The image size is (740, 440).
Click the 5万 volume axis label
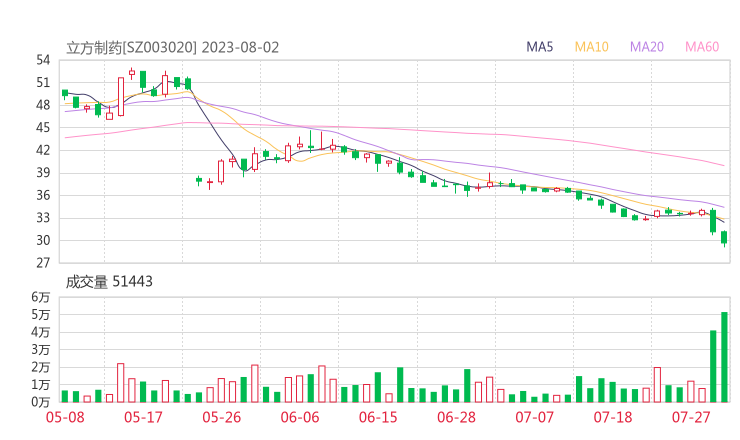tap(41, 314)
